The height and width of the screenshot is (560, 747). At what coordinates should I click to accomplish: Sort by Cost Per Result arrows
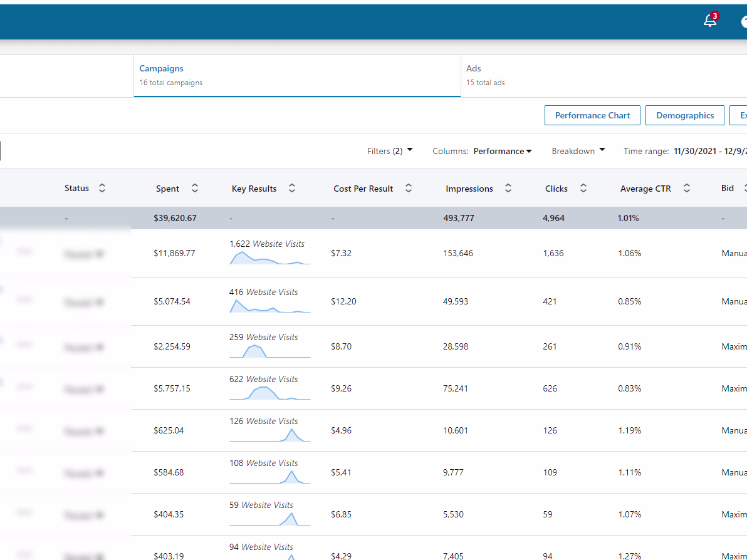point(409,189)
